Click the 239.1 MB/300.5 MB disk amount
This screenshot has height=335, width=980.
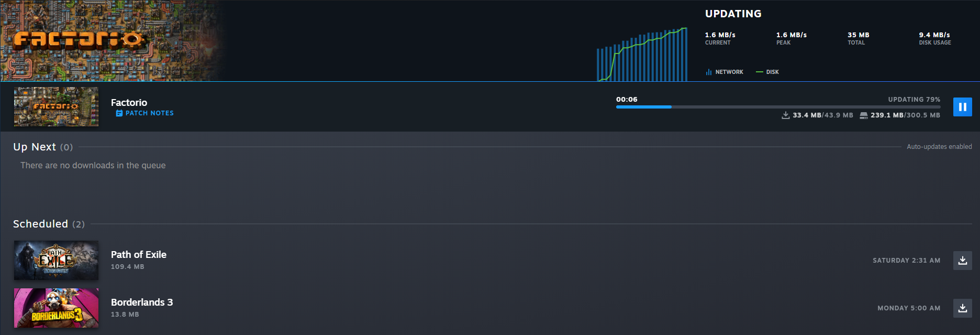pos(906,115)
